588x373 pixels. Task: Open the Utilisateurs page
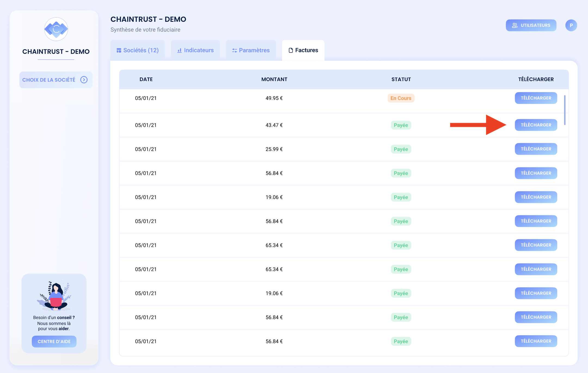[x=531, y=25]
